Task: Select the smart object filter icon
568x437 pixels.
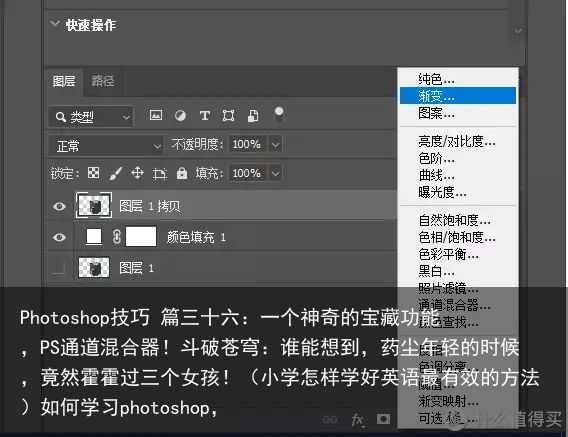Action: click(253, 116)
